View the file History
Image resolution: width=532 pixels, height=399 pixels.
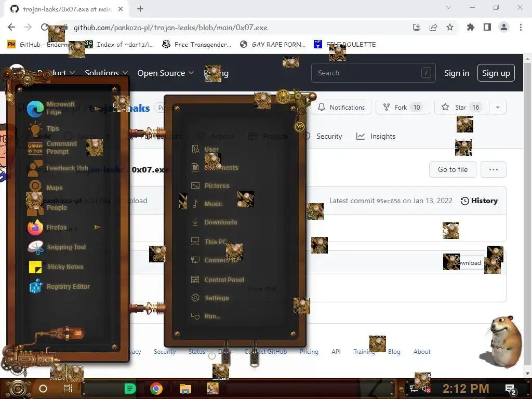click(479, 201)
